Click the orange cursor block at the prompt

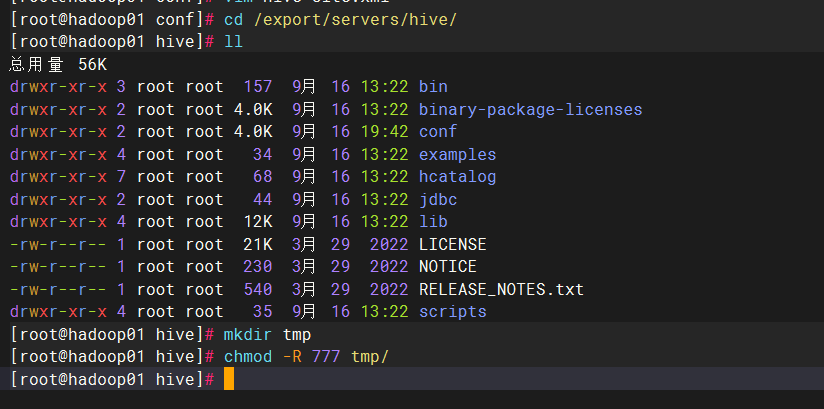click(x=228, y=379)
